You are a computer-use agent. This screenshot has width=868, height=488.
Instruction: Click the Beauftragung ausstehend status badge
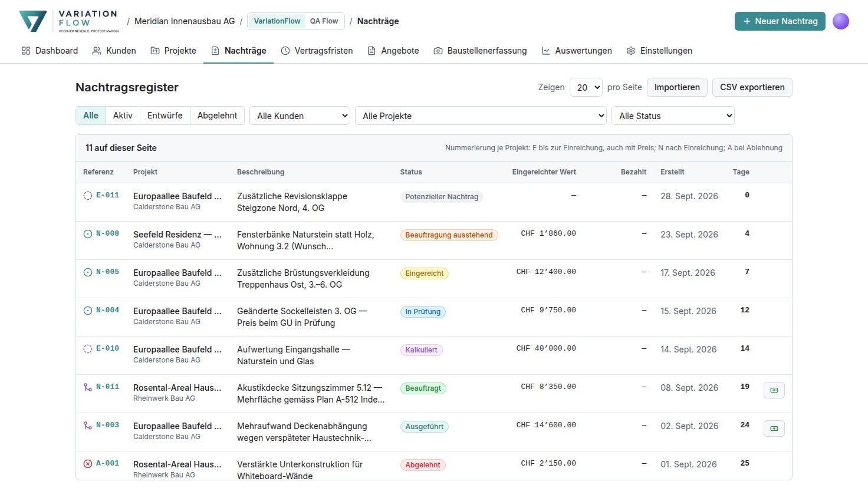[x=449, y=235]
